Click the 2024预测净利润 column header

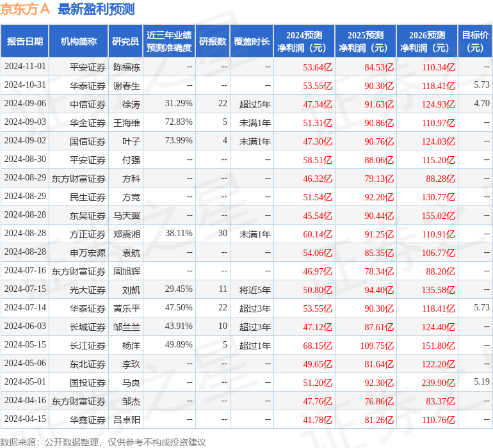304,41
